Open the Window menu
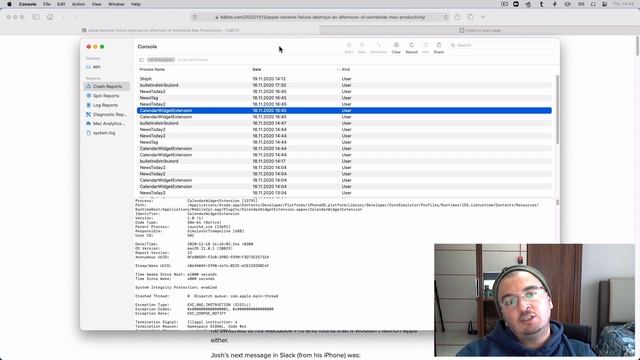The height and width of the screenshot is (360, 640). click(116, 4)
